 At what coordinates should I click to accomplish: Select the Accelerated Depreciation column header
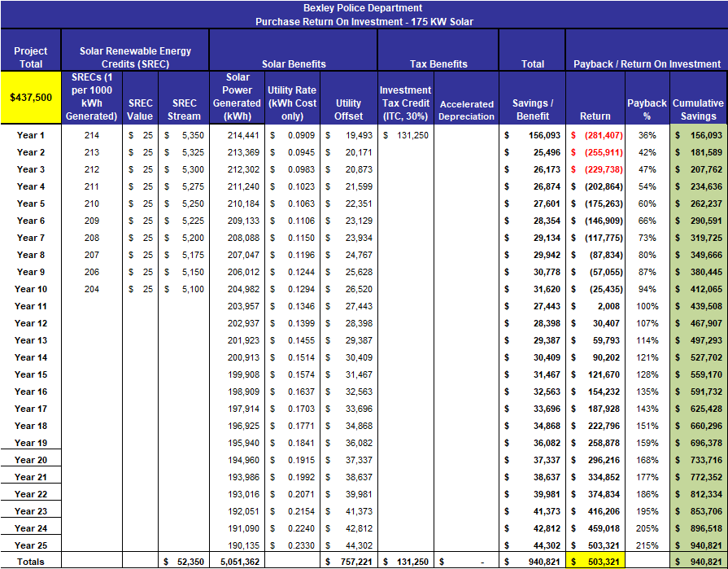coord(466,110)
